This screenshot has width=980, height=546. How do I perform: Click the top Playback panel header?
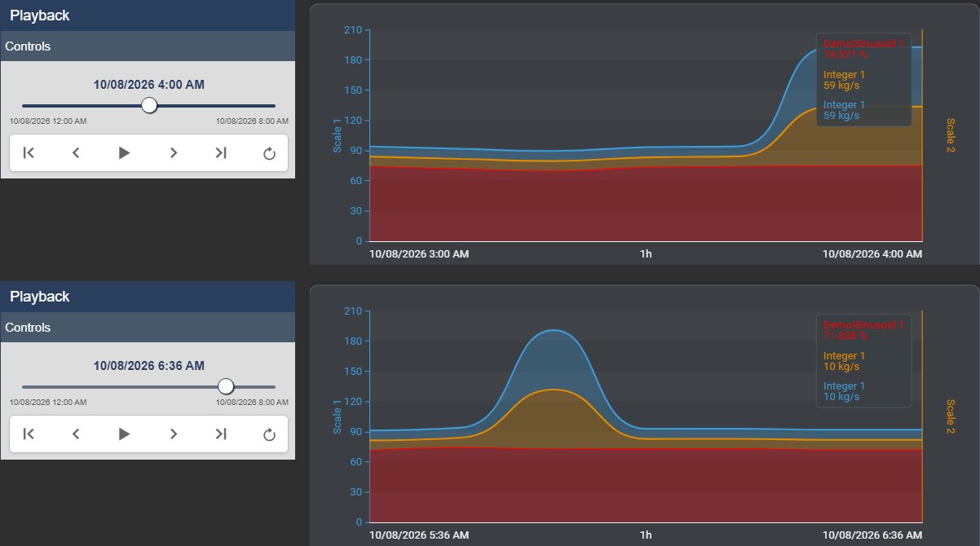pos(148,15)
